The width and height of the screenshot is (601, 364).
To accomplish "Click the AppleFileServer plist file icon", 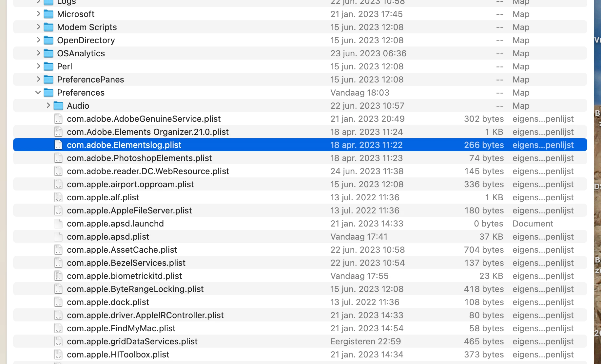I will click(x=58, y=210).
